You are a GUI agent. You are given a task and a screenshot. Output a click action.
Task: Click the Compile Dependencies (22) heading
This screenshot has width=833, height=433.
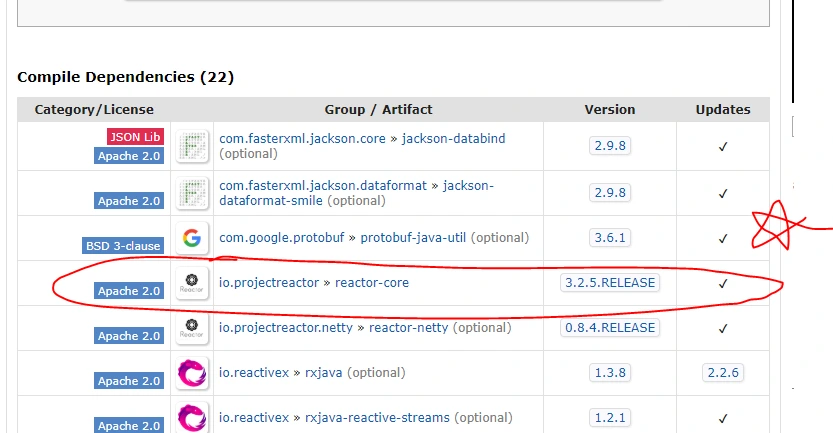[x=125, y=77]
